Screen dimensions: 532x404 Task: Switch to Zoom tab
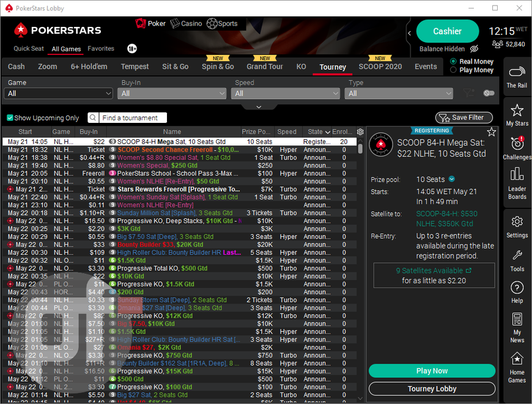[48, 67]
